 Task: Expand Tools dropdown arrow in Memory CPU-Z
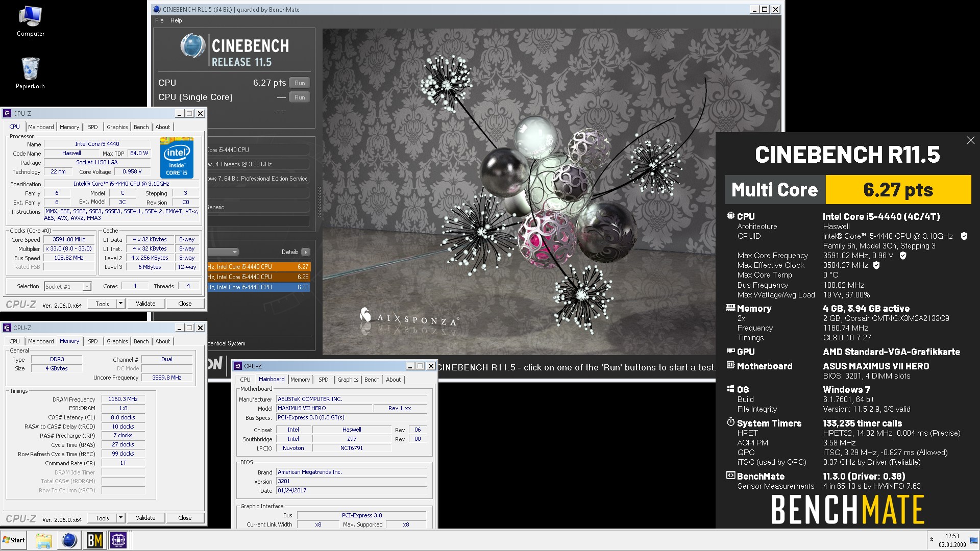(x=121, y=518)
